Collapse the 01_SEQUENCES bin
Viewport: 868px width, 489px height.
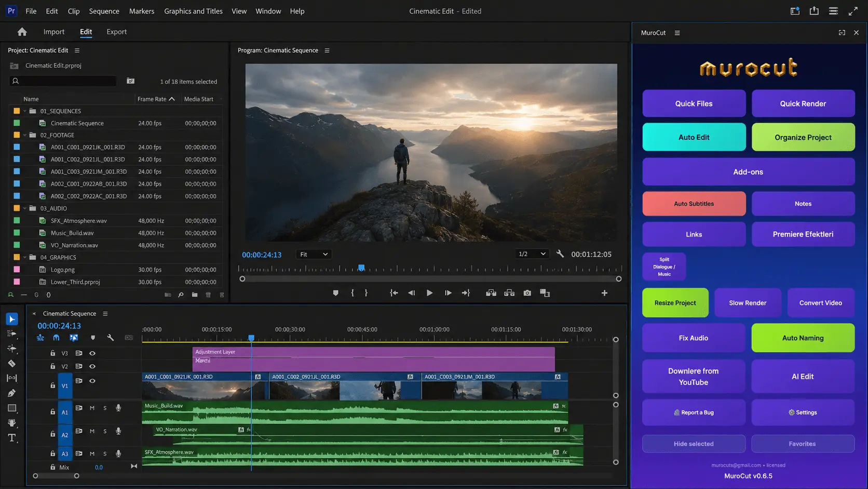click(24, 111)
